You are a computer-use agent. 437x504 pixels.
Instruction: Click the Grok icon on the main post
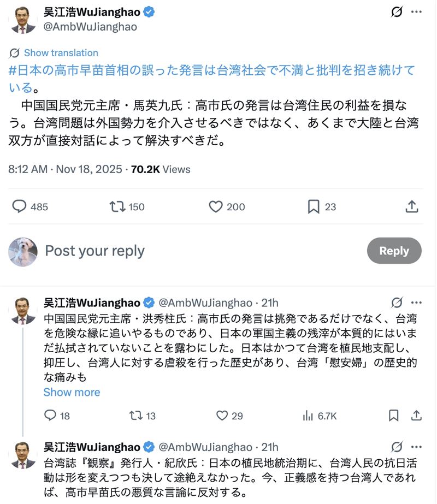coord(397,12)
